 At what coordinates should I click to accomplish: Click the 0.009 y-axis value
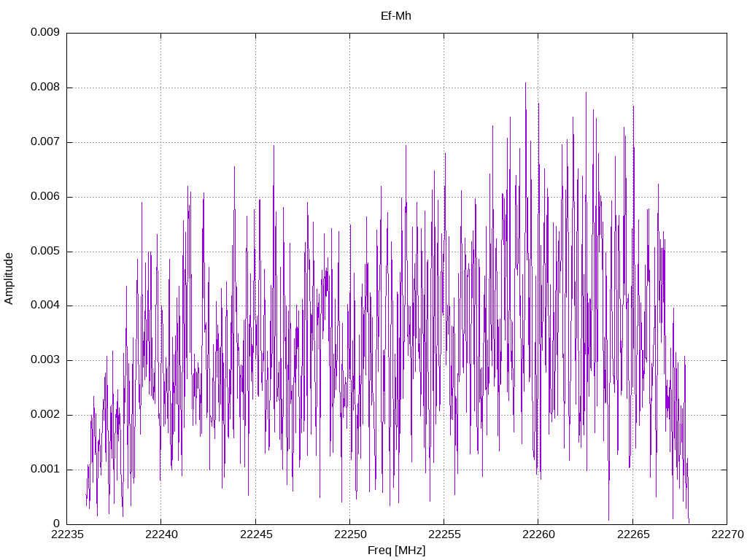point(45,32)
